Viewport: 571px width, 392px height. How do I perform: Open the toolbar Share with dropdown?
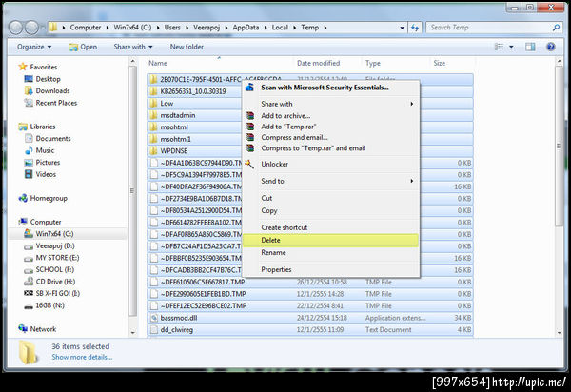pyautogui.click(x=133, y=47)
